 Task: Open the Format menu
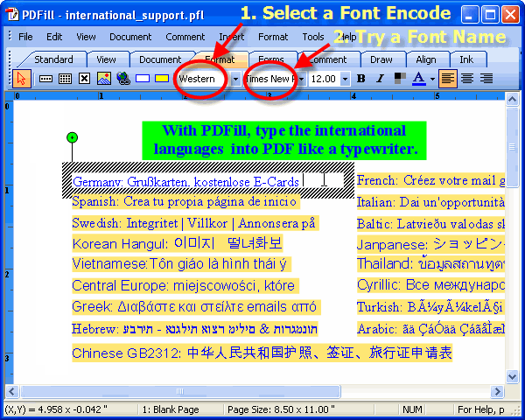coord(273,37)
